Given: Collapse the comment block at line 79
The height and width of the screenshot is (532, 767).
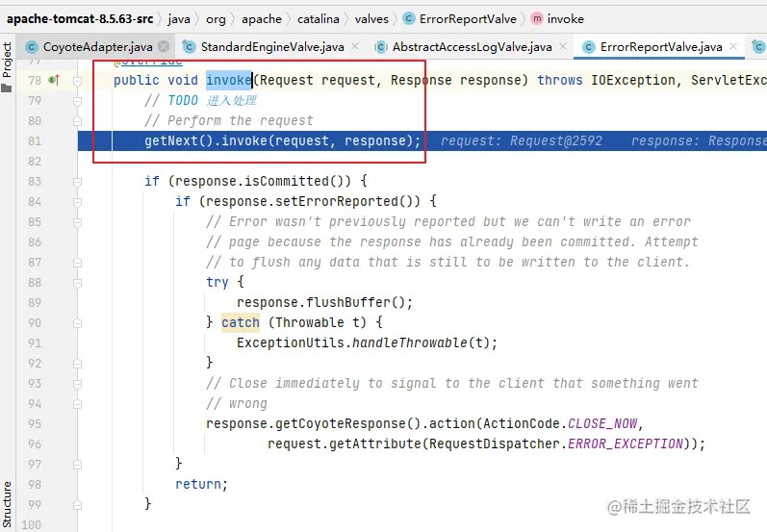Looking at the screenshot, I should [x=77, y=101].
